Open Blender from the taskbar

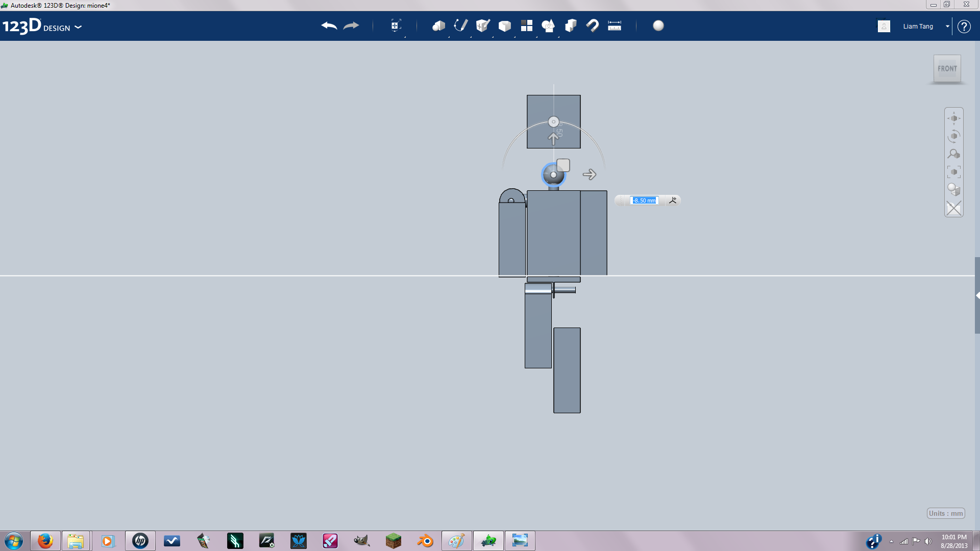tap(425, 541)
